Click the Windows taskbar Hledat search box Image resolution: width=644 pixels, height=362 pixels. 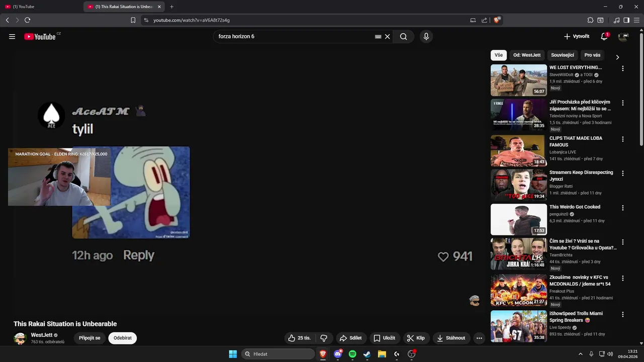pyautogui.click(x=278, y=354)
